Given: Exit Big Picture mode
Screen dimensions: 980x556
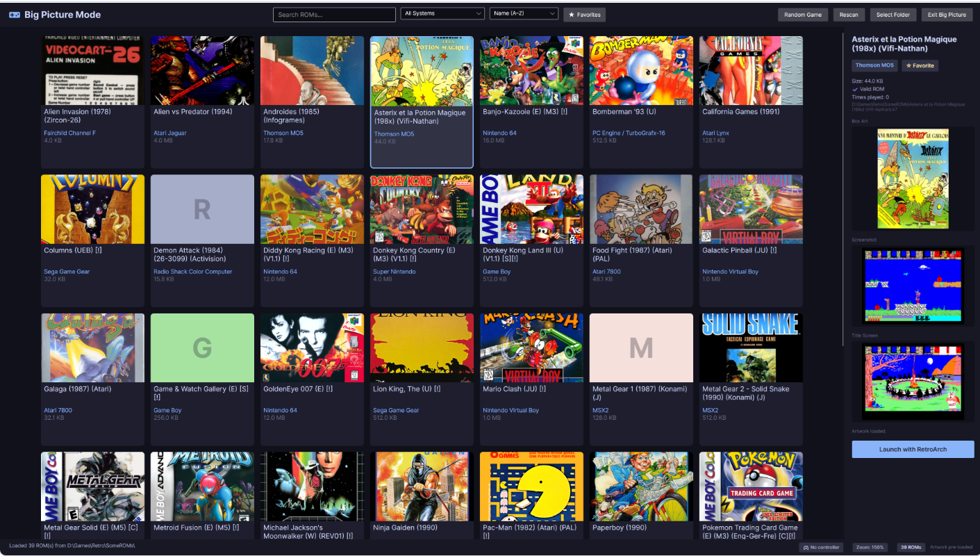Looking at the screenshot, I should (947, 15).
